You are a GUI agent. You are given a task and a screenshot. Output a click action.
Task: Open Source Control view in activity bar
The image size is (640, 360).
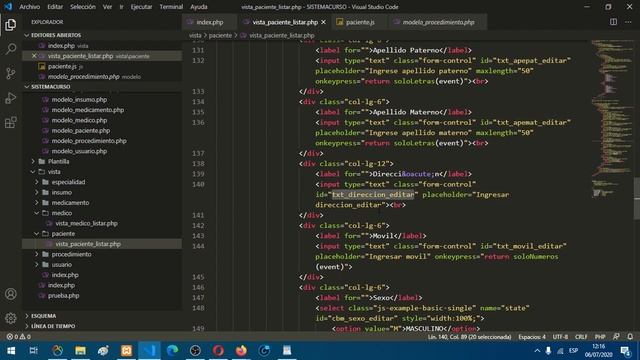(11, 73)
